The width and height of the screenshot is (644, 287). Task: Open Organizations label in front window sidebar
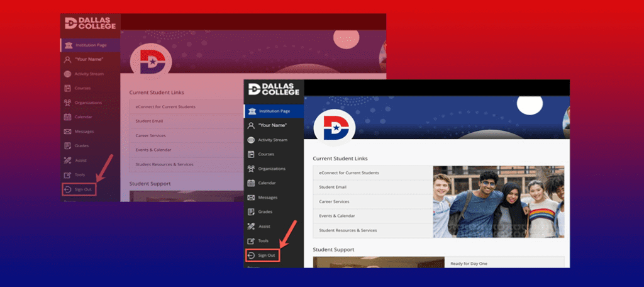pyautogui.click(x=272, y=169)
